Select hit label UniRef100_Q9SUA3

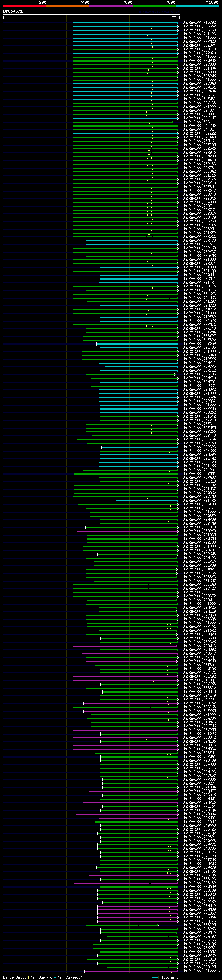(199, 84)
